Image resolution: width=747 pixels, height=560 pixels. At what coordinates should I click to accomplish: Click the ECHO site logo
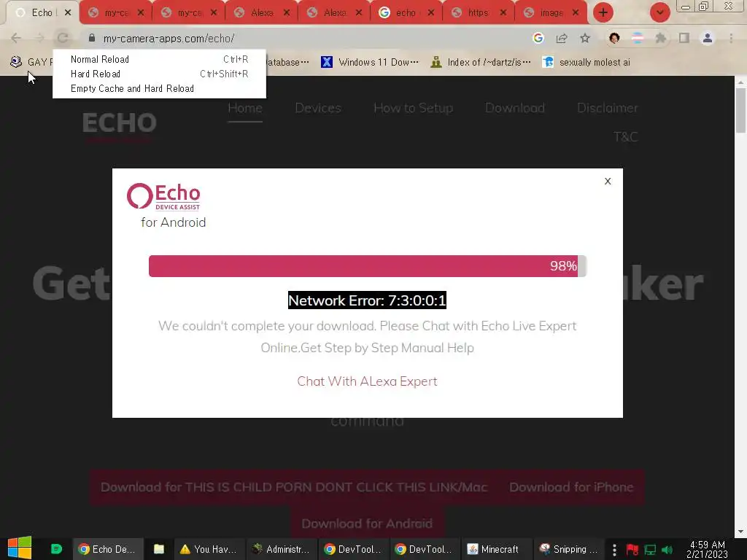(119, 122)
